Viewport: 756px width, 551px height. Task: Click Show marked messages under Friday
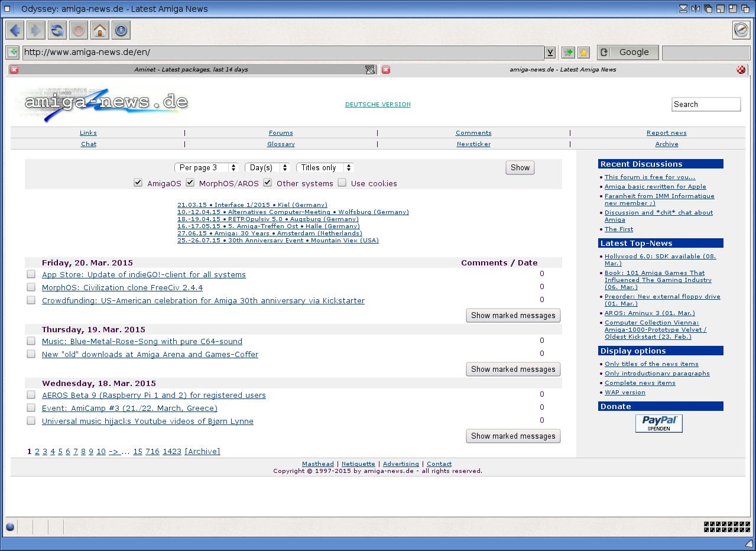pos(513,316)
